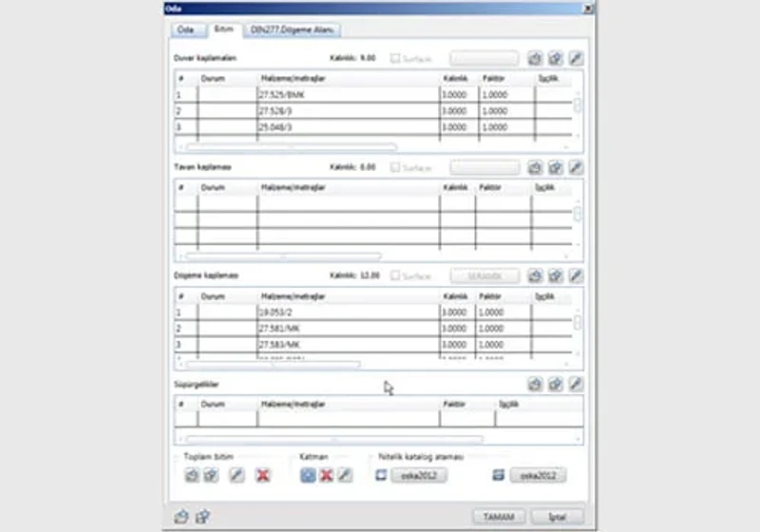The width and height of the screenshot is (760, 532).
Task: Use eyedropper in Döşeme kaplaması section
Action: point(576,276)
